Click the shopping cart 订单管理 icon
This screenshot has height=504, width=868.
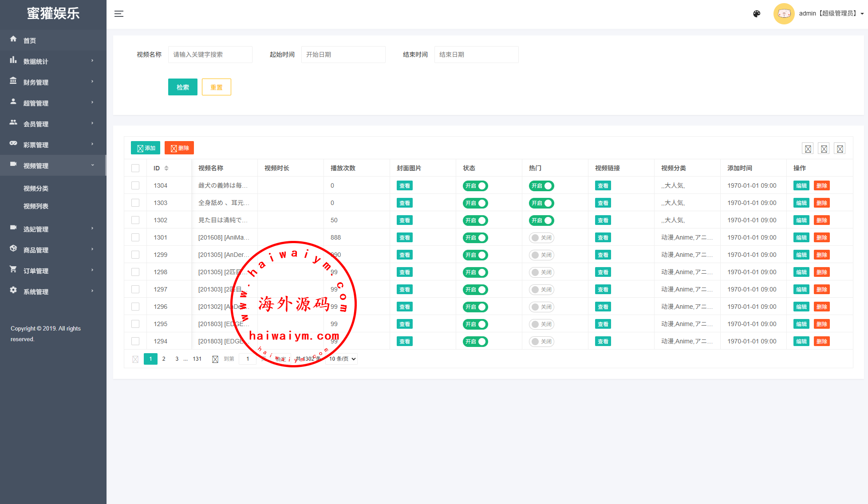pos(13,270)
